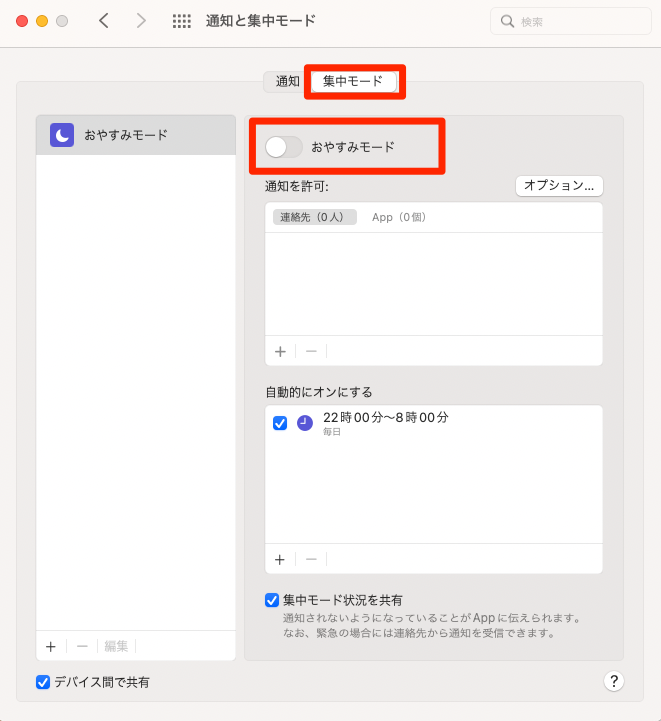Uncheck デバイス間で共有 checkbox
This screenshot has height=721, width=661.
click(43, 682)
